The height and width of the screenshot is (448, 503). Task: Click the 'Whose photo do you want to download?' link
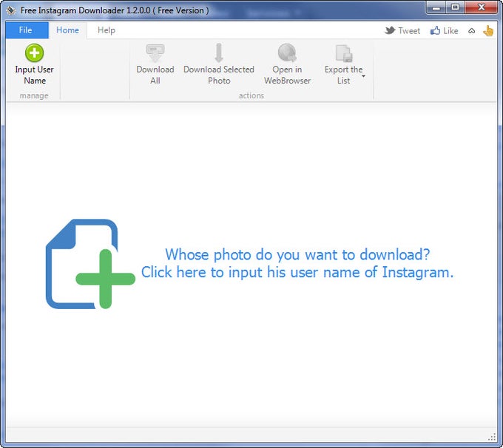tap(297, 254)
